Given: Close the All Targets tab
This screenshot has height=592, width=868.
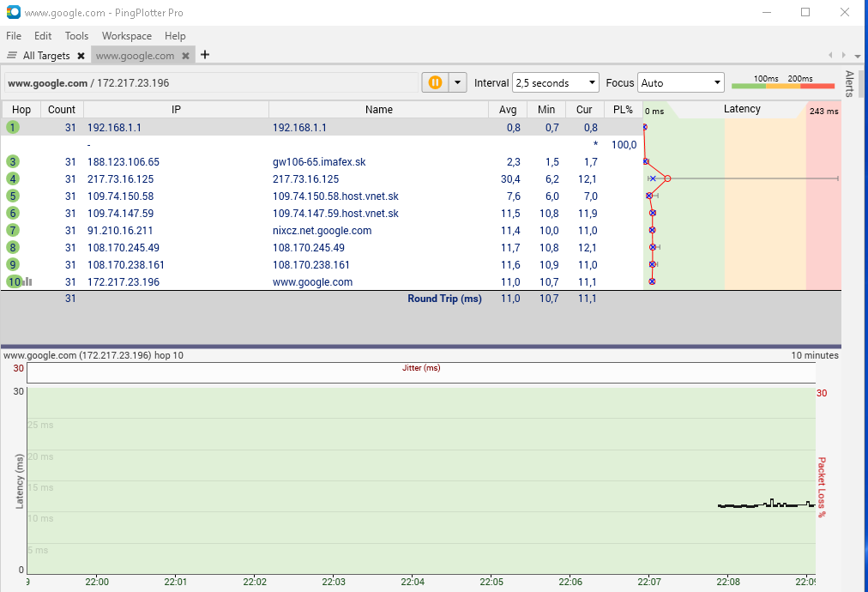Looking at the screenshot, I should [x=81, y=56].
